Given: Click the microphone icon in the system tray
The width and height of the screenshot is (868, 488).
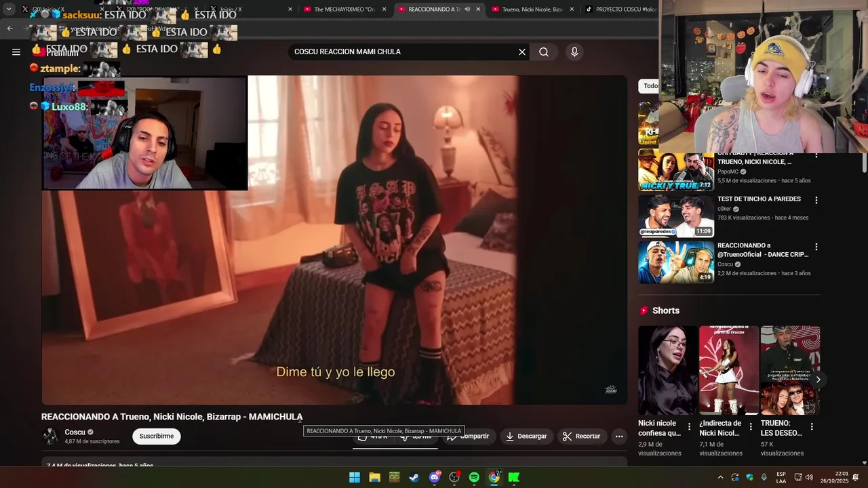Looking at the screenshot, I should (x=764, y=477).
